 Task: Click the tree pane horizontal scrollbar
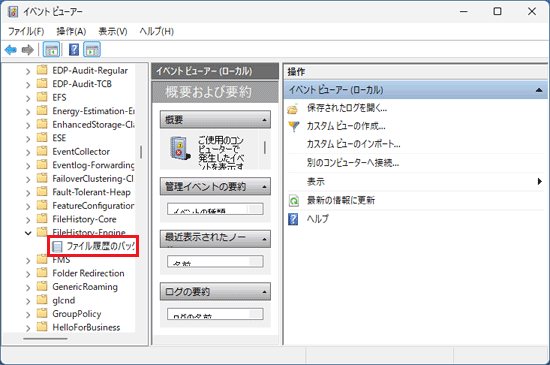coord(45,339)
